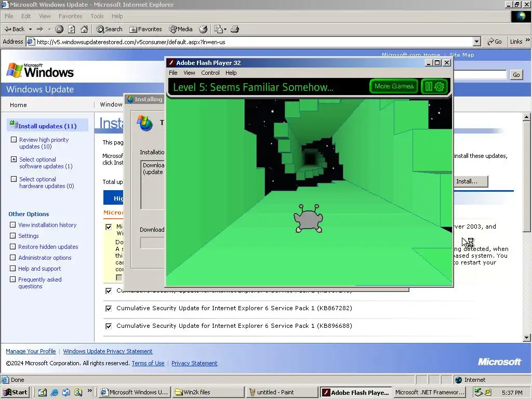Image resolution: width=532 pixels, height=399 pixels.
Task: Click the fourth quick launch search icon
Action: click(78, 392)
